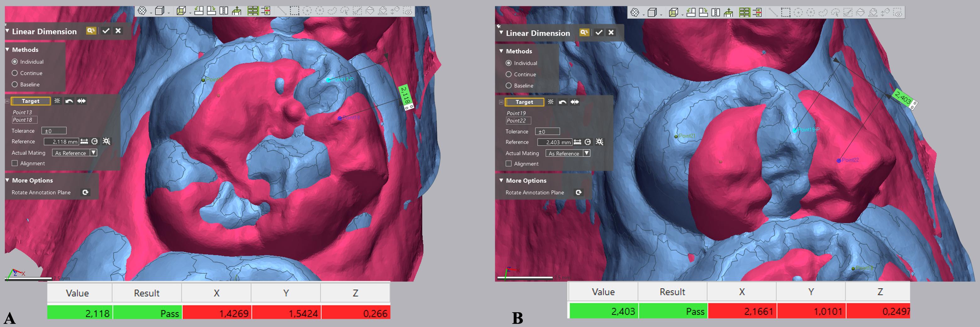980x327 pixels.
Task: Click the align tags icon in panel A
Action: [x=266, y=11]
